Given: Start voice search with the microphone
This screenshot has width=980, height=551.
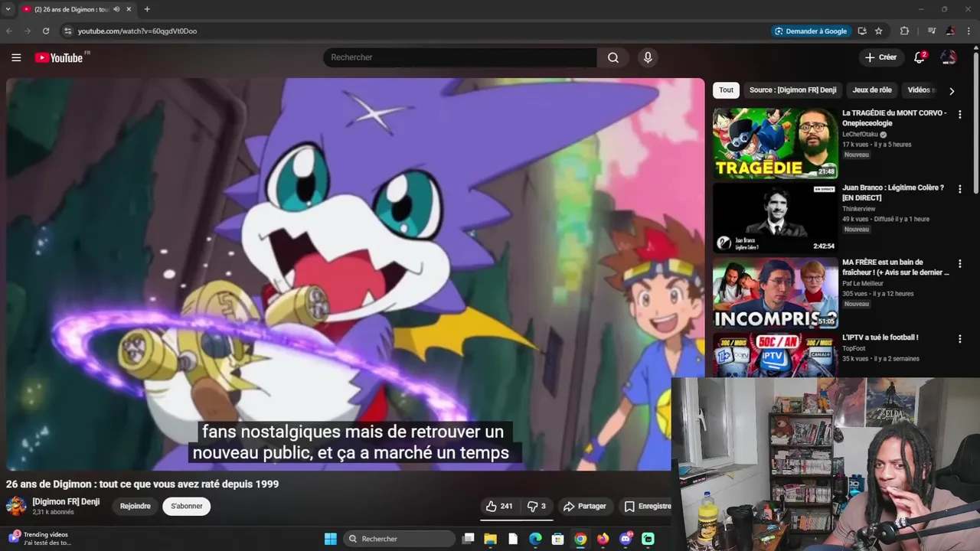Looking at the screenshot, I should (648, 57).
